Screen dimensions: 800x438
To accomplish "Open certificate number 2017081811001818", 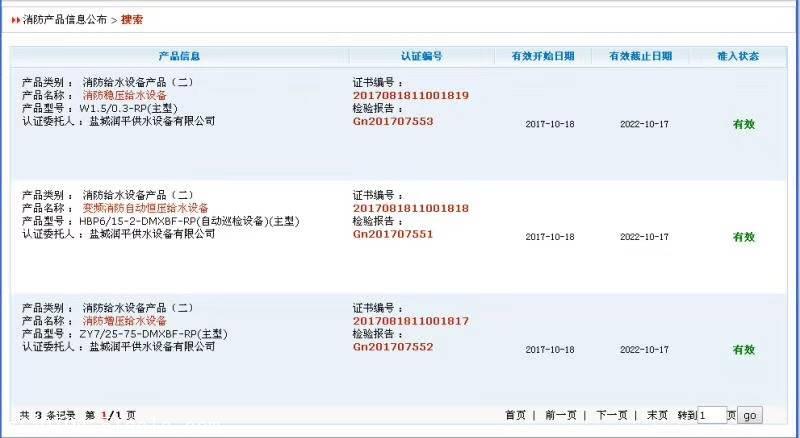I will click(x=410, y=208).
